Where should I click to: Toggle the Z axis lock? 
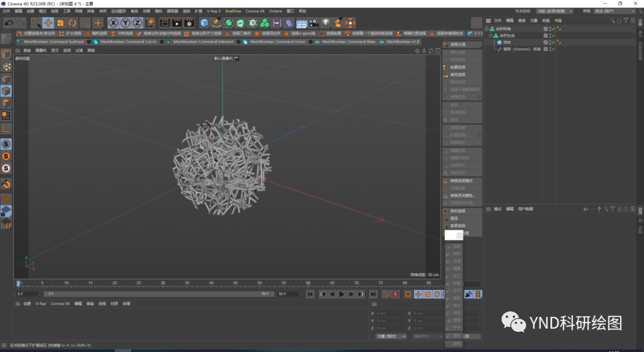(x=137, y=23)
